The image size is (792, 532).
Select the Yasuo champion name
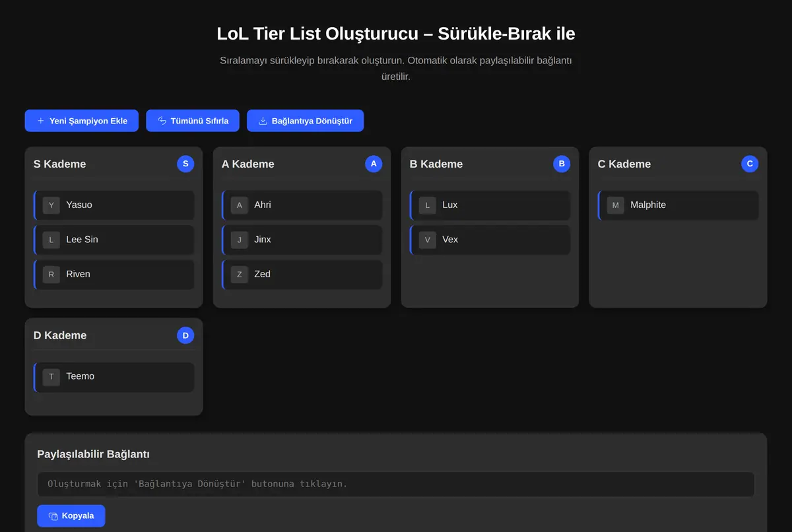[79, 205]
